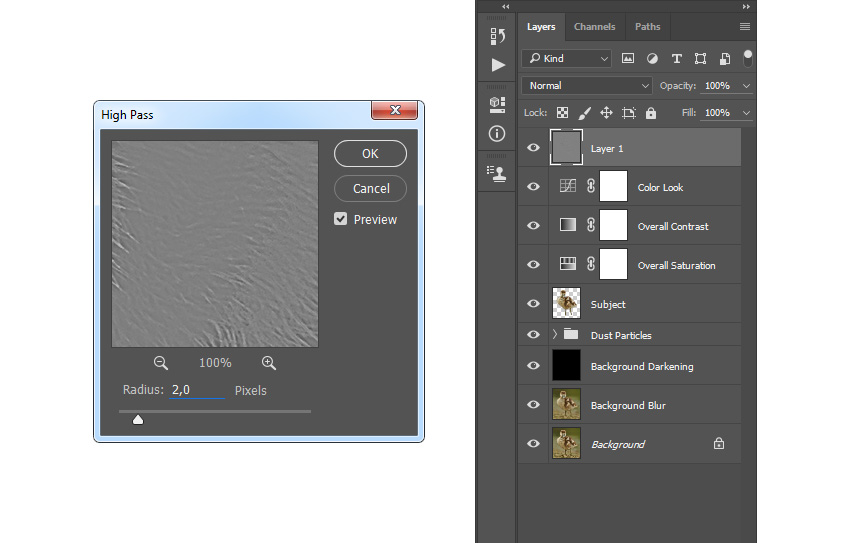
Task: Click the Radius slider handle
Action: pyautogui.click(x=138, y=419)
